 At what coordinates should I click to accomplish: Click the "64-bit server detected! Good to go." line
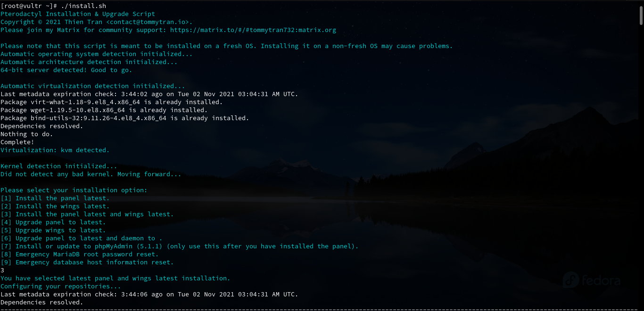point(66,70)
